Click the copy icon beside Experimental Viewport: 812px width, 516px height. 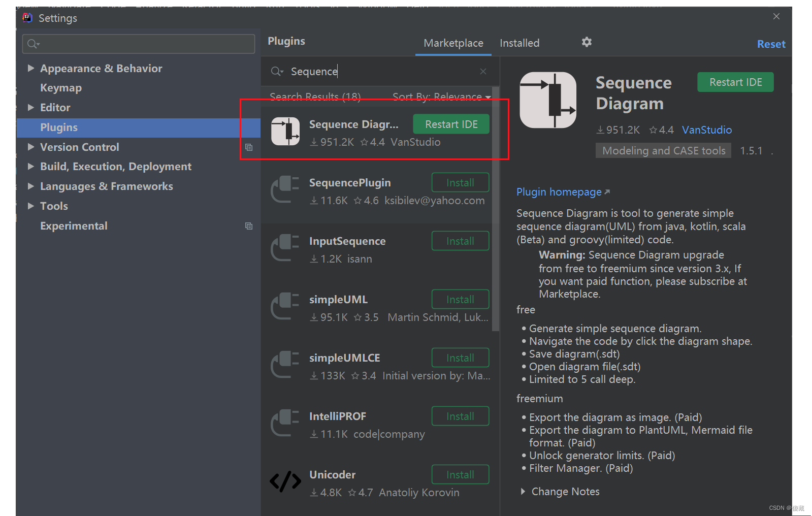pyautogui.click(x=249, y=226)
